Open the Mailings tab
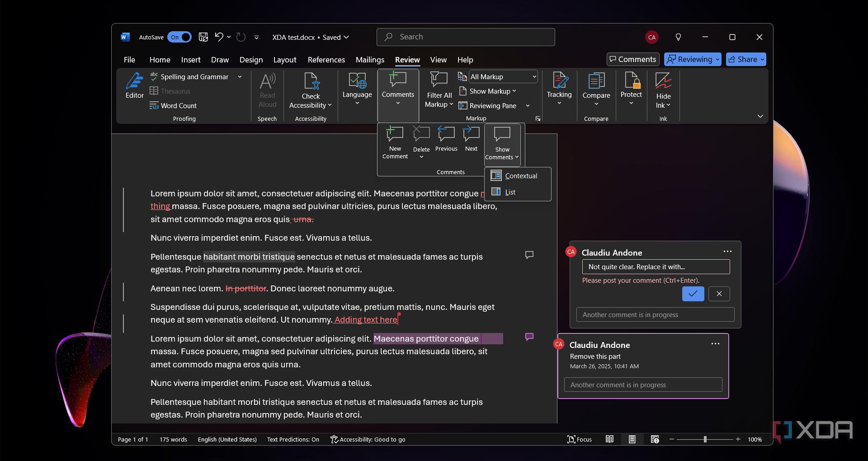Viewport: 868px width, 461px height. (x=370, y=60)
